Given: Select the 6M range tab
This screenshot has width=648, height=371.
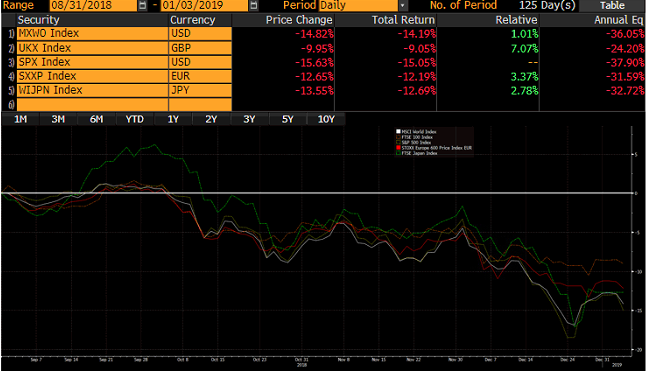Looking at the screenshot, I should point(96,119).
